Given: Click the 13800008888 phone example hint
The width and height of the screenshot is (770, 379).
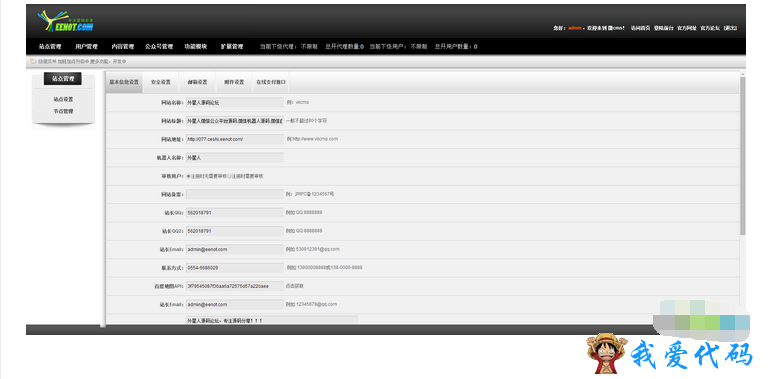Looking at the screenshot, I should click(x=324, y=268).
